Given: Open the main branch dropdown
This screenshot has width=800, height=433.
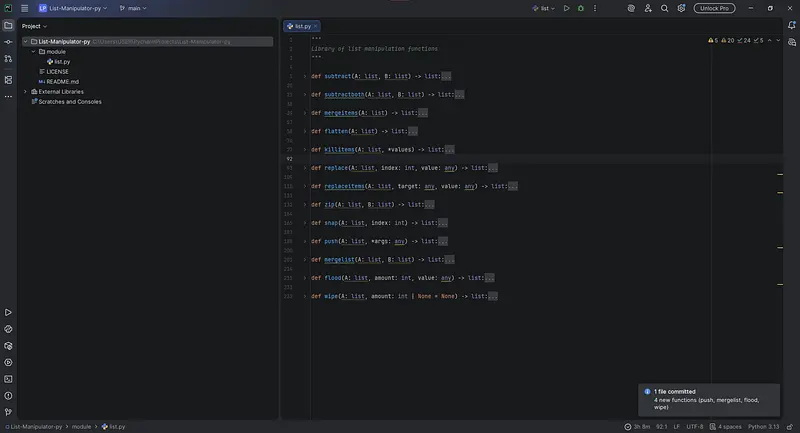Looking at the screenshot, I should coord(132,8).
